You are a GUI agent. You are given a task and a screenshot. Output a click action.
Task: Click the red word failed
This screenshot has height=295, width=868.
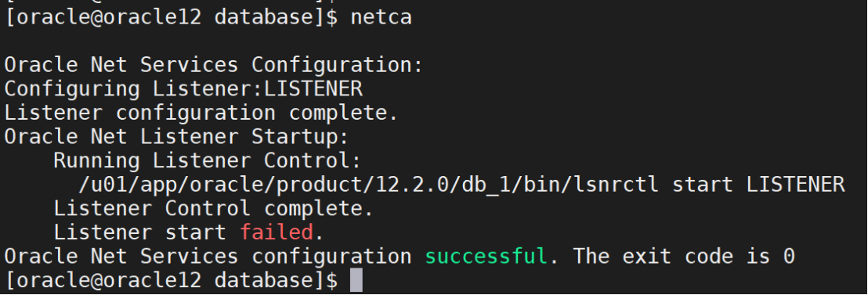coord(277,232)
